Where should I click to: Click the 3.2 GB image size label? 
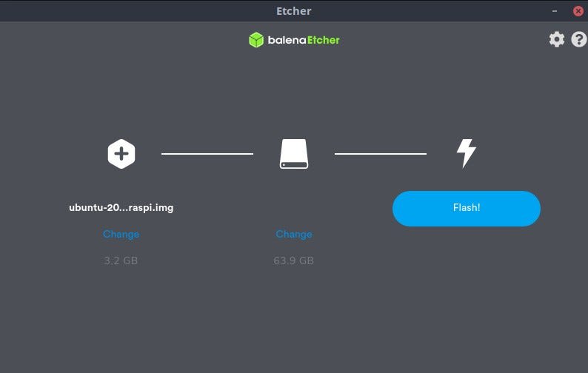(x=121, y=261)
